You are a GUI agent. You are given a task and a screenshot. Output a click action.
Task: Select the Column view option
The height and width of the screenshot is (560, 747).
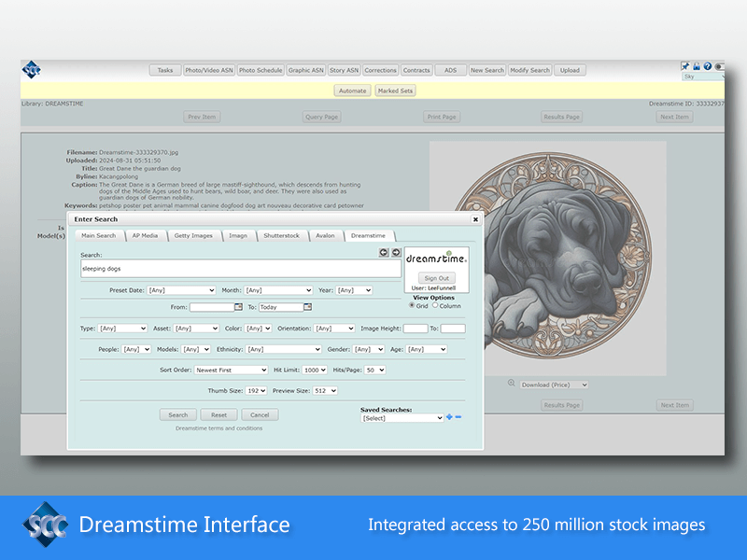coord(435,306)
